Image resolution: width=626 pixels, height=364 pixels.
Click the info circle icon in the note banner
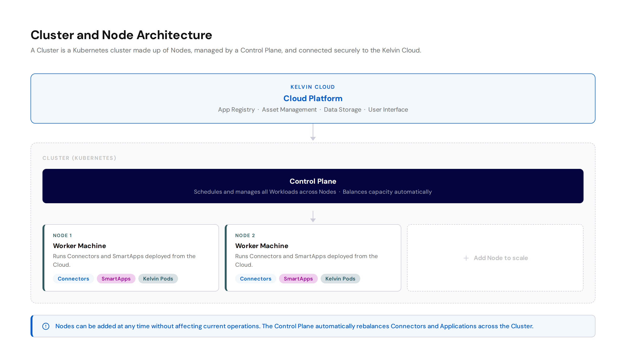pyautogui.click(x=46, y=326)
